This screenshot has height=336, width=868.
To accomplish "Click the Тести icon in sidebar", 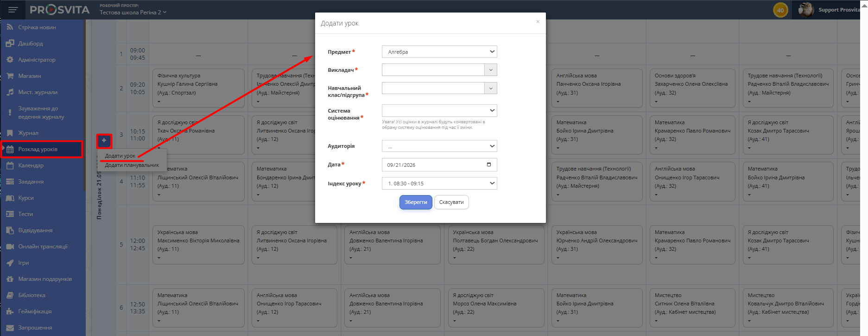I will (10, 214).
